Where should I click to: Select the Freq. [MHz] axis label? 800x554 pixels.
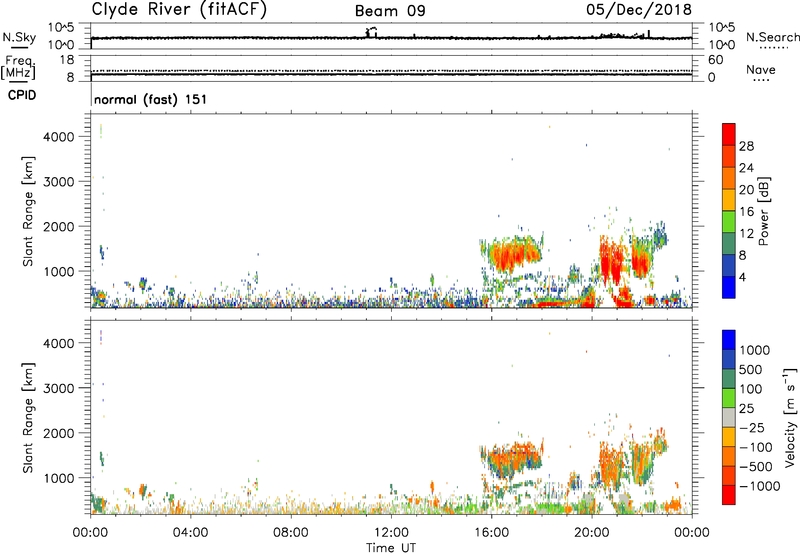[x=19, y=67]
